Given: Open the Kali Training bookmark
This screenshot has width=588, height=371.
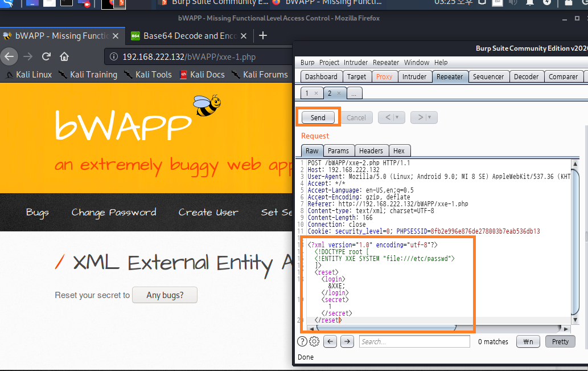Looking at the screenshot, I should point(88,75).
